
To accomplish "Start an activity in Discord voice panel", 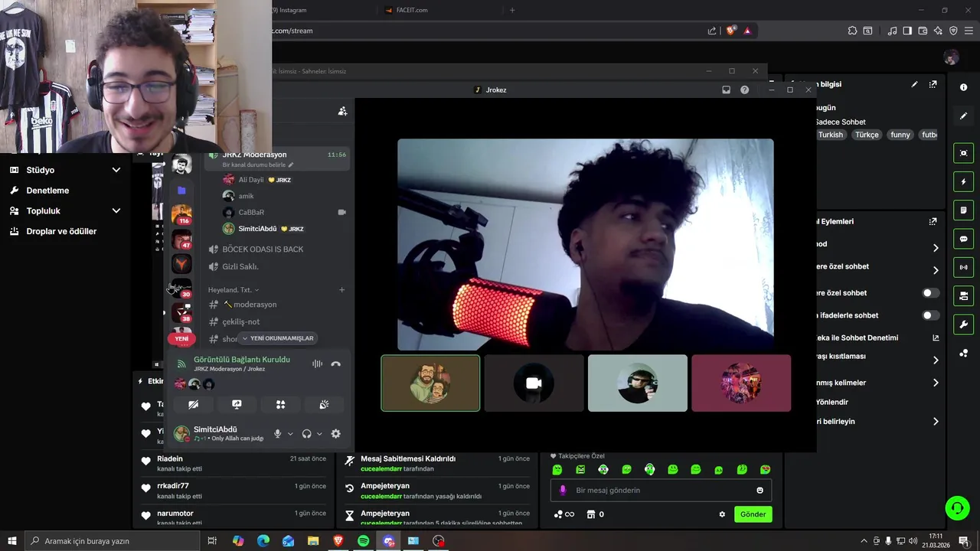I will [280, 405].
